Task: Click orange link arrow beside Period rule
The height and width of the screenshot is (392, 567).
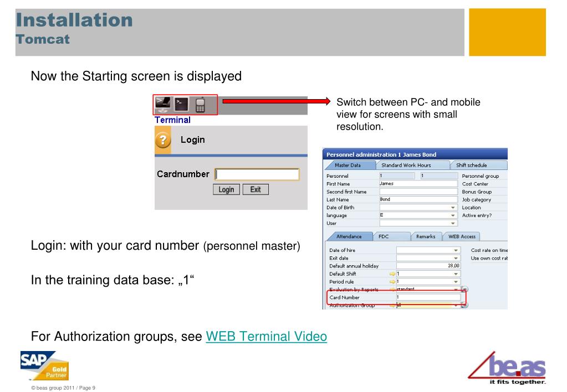Action: (392, 282)
